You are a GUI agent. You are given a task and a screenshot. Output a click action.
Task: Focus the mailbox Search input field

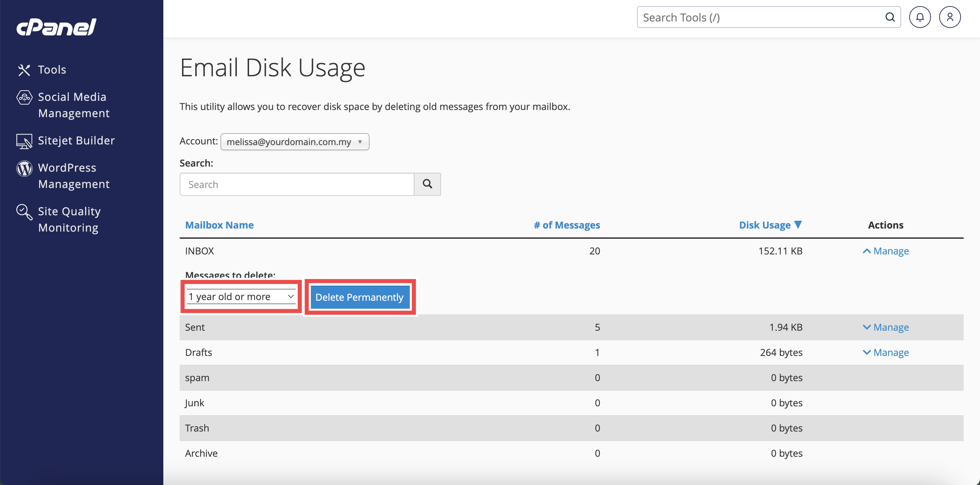pos(297,185)
